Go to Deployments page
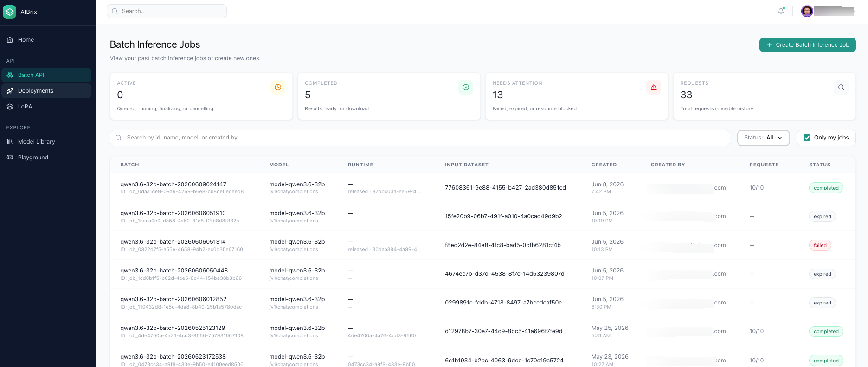The height and width of the screenshot is (367, 868). (x=46, y=91)
